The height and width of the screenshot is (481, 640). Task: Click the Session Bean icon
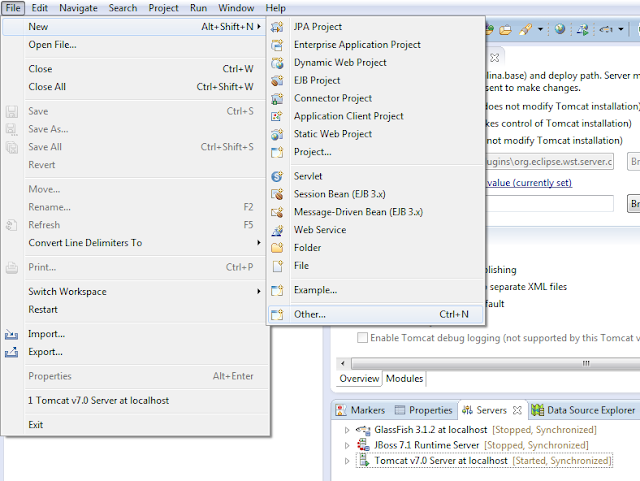(277, 194)
